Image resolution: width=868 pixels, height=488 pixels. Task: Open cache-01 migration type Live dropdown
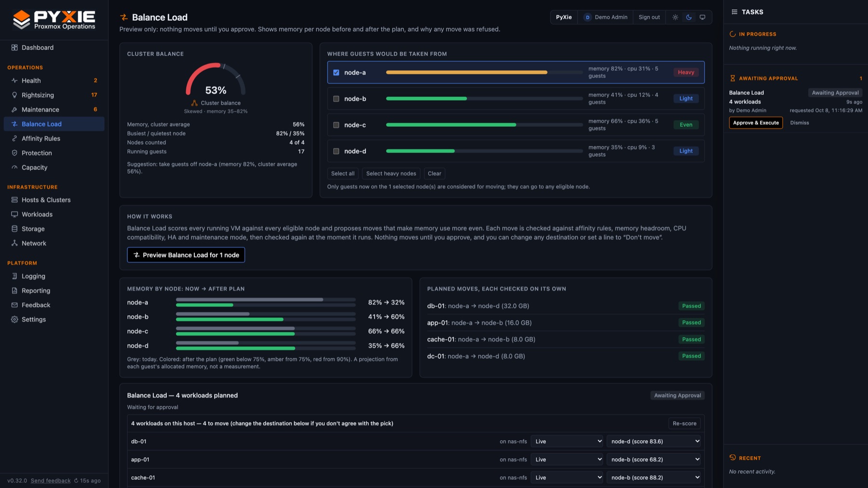coord(567,477)
